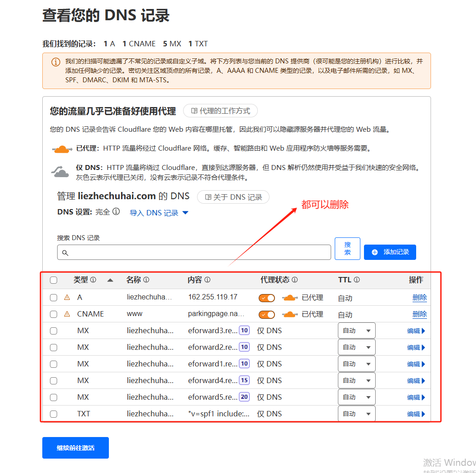Viewport: 476px width, 473px height.
Task: Focus the 搜索 DNS 记录 input field
Action: pyautogui.click(x=194, y=252)
